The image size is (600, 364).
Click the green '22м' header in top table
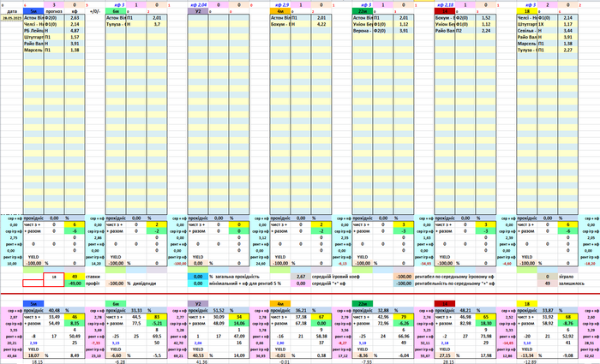pyautogui.click(x=363, y=11)
